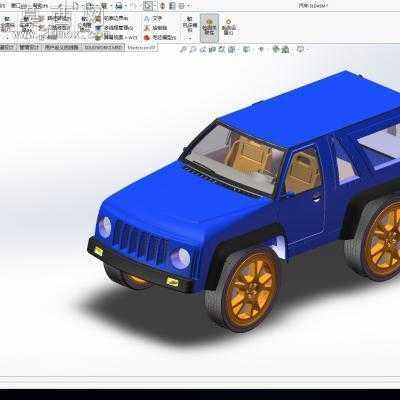Open the Hide/Show Items icon menu
The height and width of the screenshot is (400, 400).
point(261,50)
